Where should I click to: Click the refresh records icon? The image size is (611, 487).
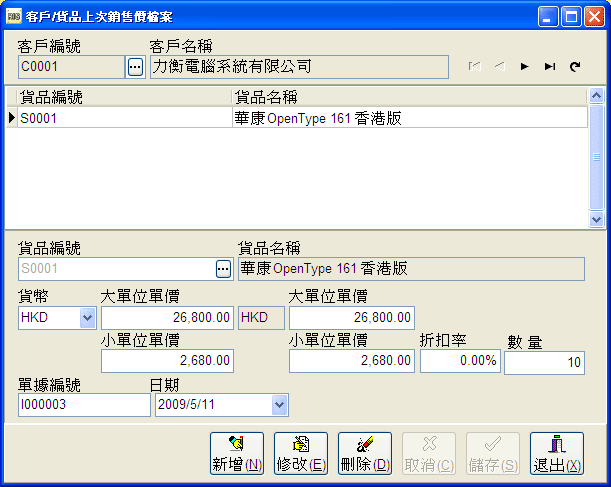tap(575, 67)
